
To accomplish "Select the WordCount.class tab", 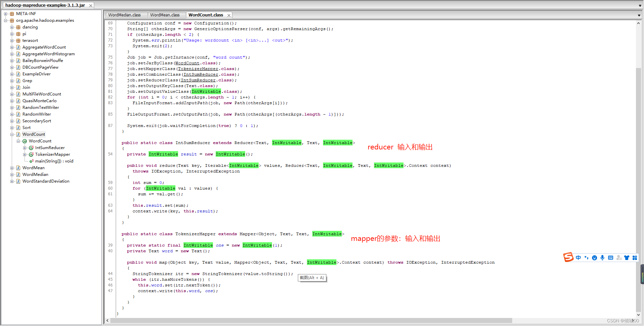I will coord(206,15).
